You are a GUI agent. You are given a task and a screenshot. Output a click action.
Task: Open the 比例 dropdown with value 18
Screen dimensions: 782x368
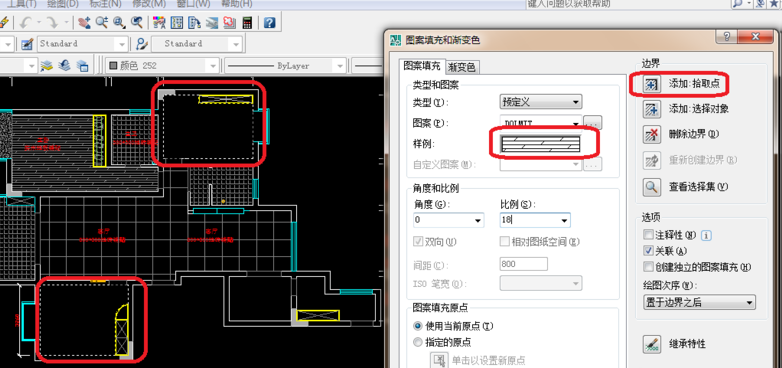(535, 220)
